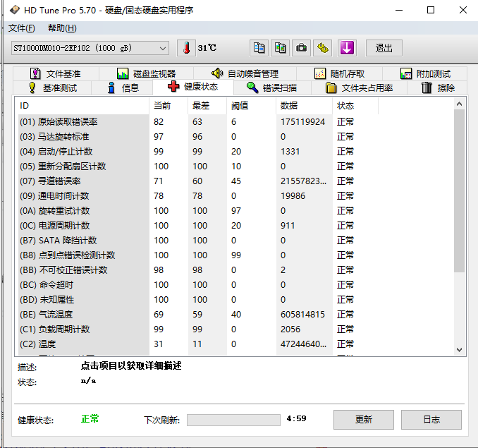Click the 日志 log button
This screenshot has height=448, width=478.
click(431, 420)
